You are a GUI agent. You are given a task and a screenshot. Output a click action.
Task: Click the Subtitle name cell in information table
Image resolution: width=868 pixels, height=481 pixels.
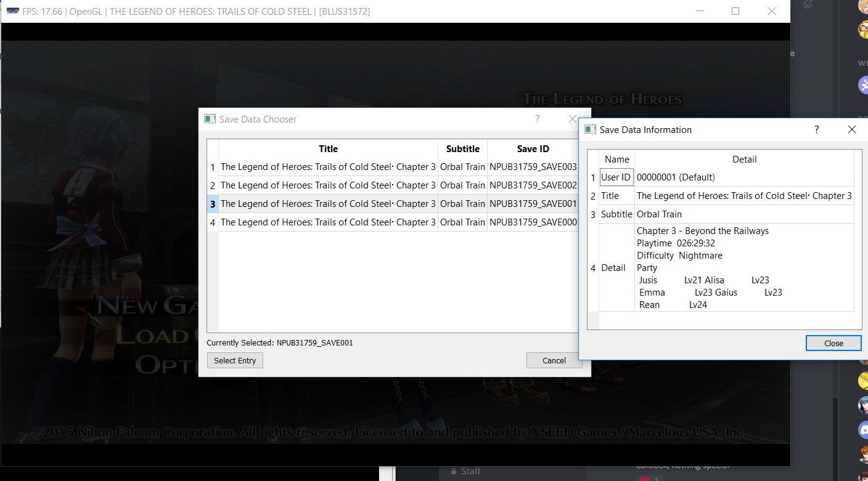[616, 214]
